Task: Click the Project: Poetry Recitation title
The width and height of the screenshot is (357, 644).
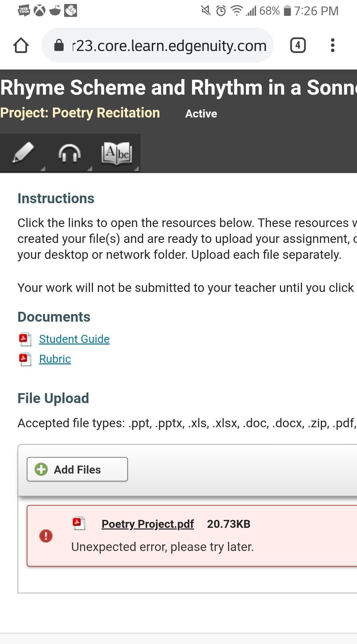Action: 80,113
